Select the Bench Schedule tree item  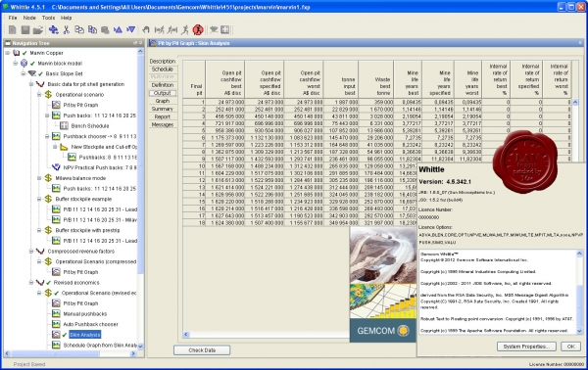coord(90,126)
